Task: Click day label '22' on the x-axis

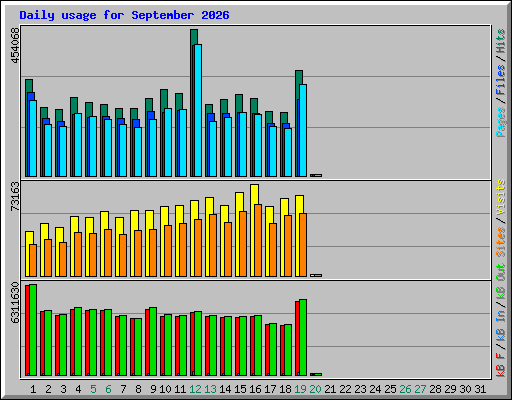Action: pyautogui.click(x=345, y=389)
